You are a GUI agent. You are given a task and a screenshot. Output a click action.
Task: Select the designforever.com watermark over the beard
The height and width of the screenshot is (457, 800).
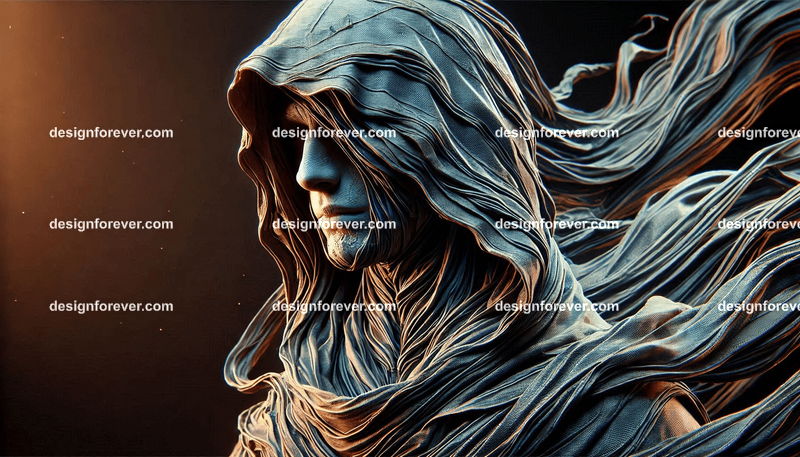pyautogui.click(x=334, y=225)
